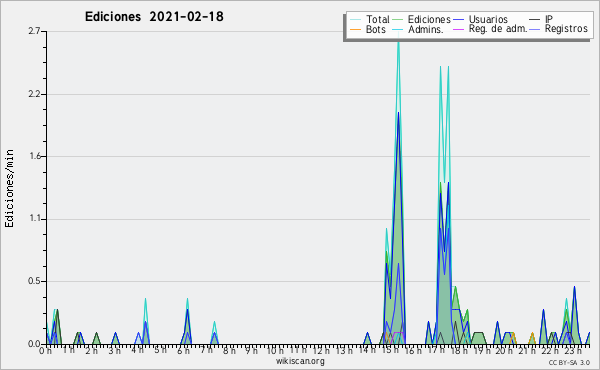This screenshot has height=370, width=600.
Task: Click the '3 h' x-axis label
Action: [x=114, y=351]
